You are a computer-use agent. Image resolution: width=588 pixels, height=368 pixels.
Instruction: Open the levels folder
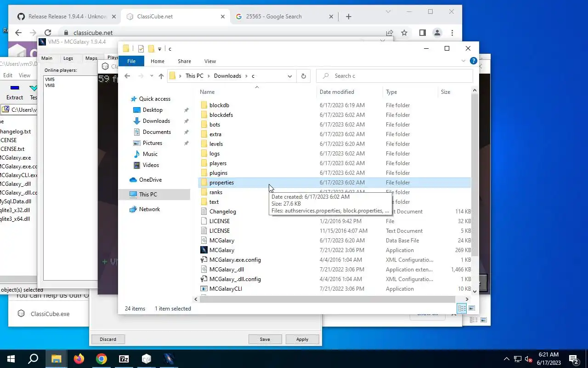[216, 144]
